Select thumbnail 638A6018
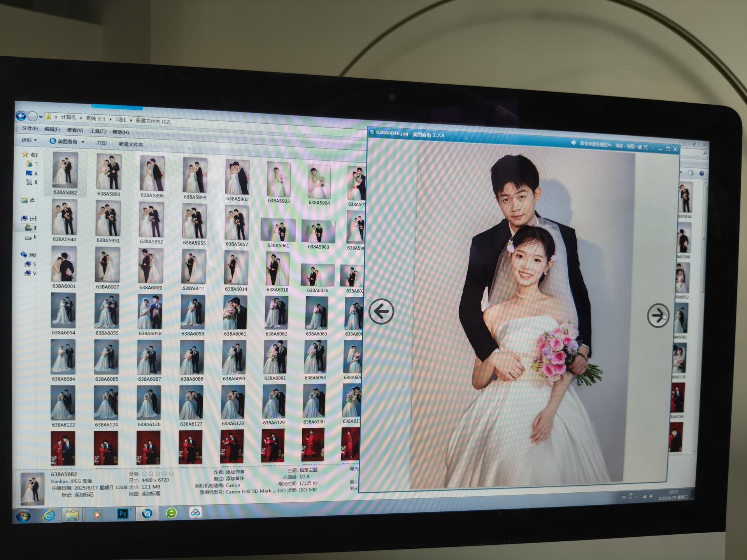Image resolution: width=747 pixels, height=560 pixels. pos(277,272)
